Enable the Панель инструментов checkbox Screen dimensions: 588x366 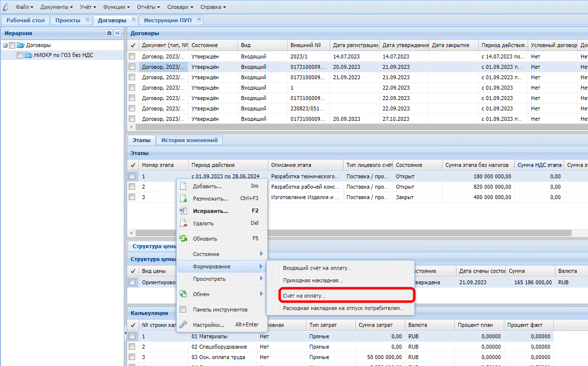pyautogui.click(x=183, y=310)
